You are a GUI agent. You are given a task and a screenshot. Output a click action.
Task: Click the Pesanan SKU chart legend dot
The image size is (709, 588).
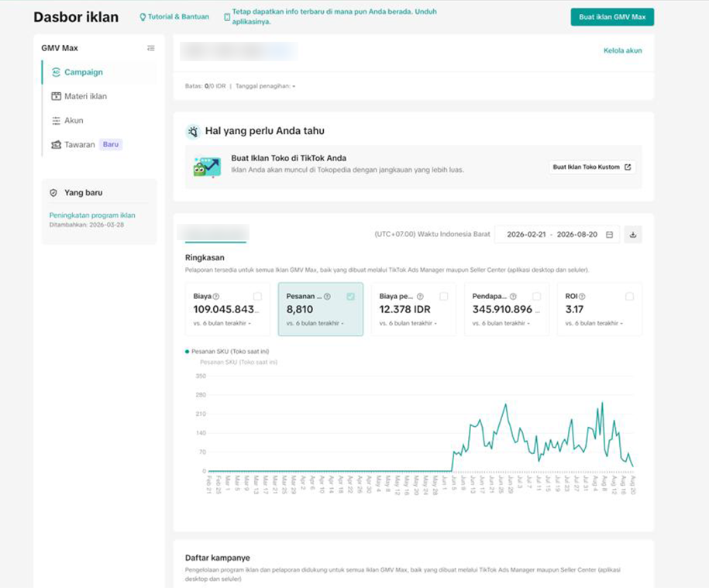point(188,352)
